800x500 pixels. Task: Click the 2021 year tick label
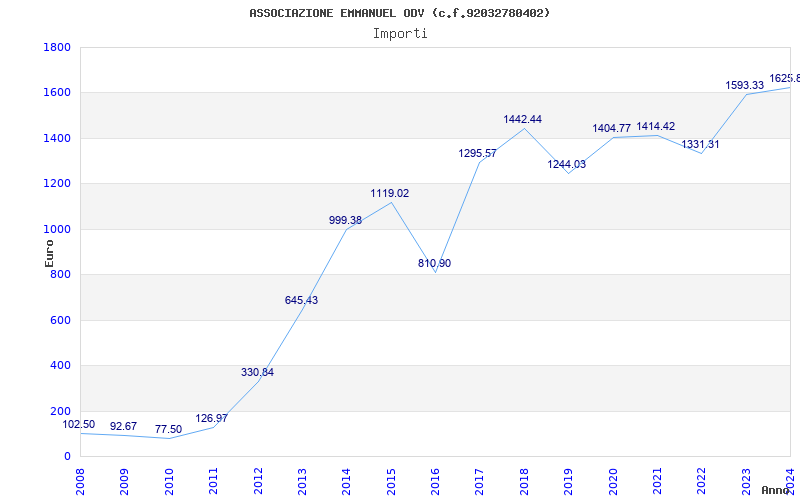pos(657,482)
